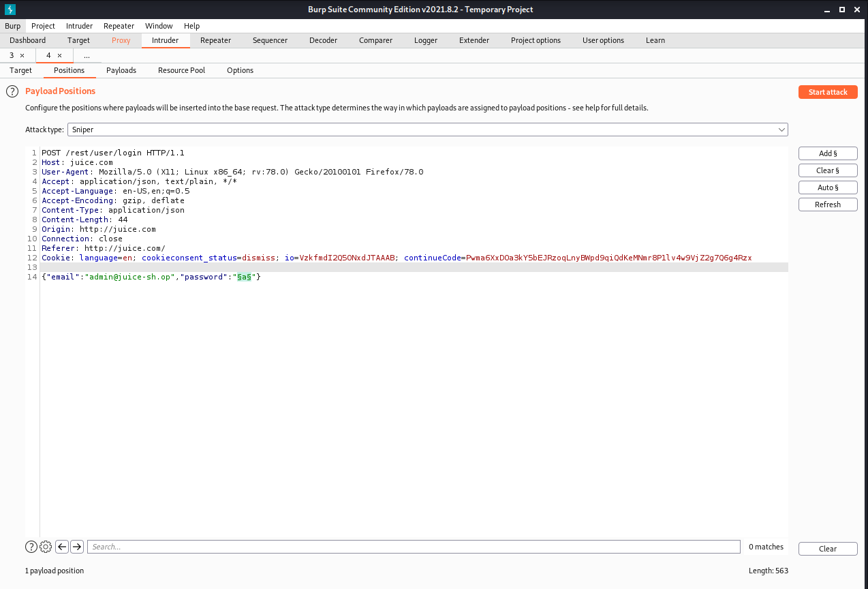Open Payload Positions help question-mark icon
This screenshot has width=868, height=589.
pos(12,91)
